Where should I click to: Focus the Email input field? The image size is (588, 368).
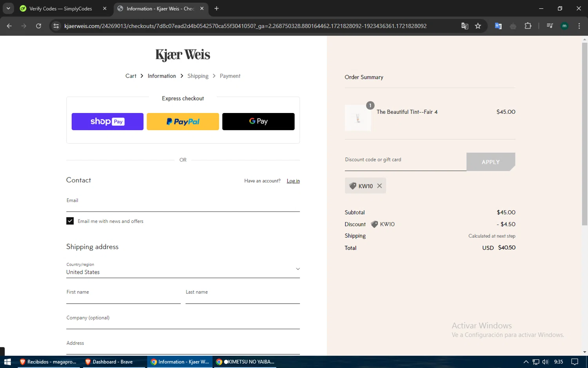click(183, 203)
